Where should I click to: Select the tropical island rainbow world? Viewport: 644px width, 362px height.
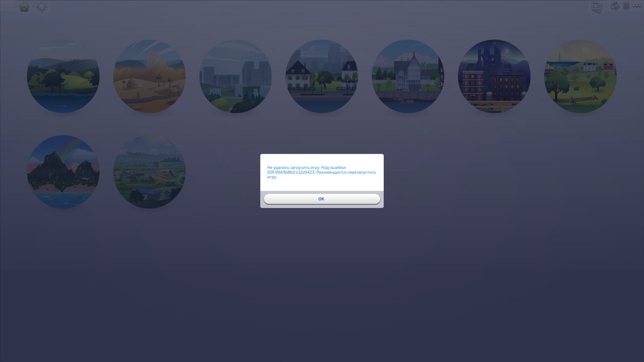click(63, 172)
